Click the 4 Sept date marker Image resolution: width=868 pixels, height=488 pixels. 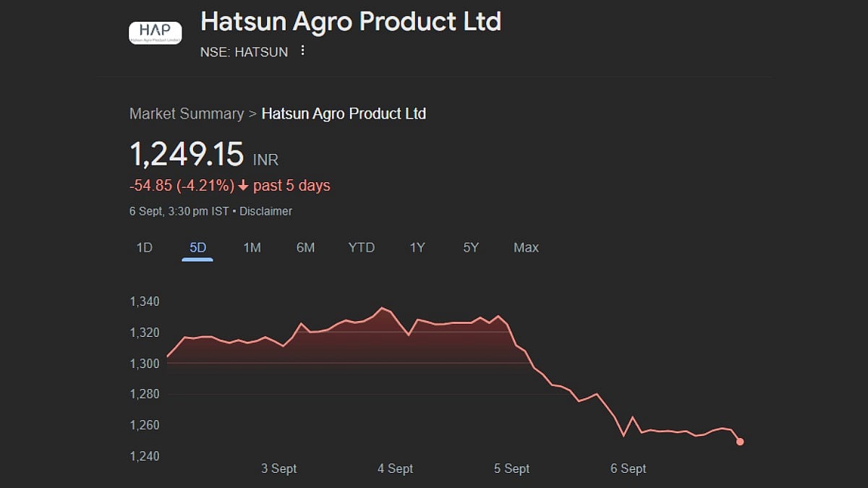tap(395, 468)
